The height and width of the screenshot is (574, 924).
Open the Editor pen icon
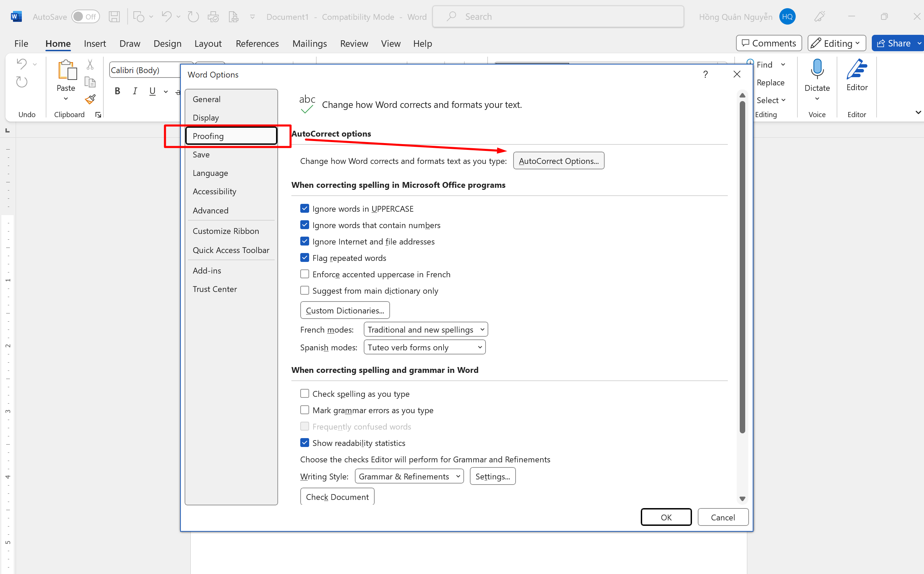[x=856, y=70]
